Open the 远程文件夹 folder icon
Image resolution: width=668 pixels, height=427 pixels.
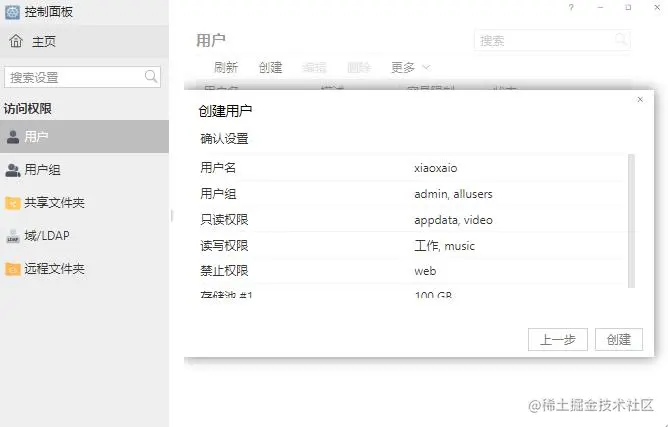(x=13, y=269)
